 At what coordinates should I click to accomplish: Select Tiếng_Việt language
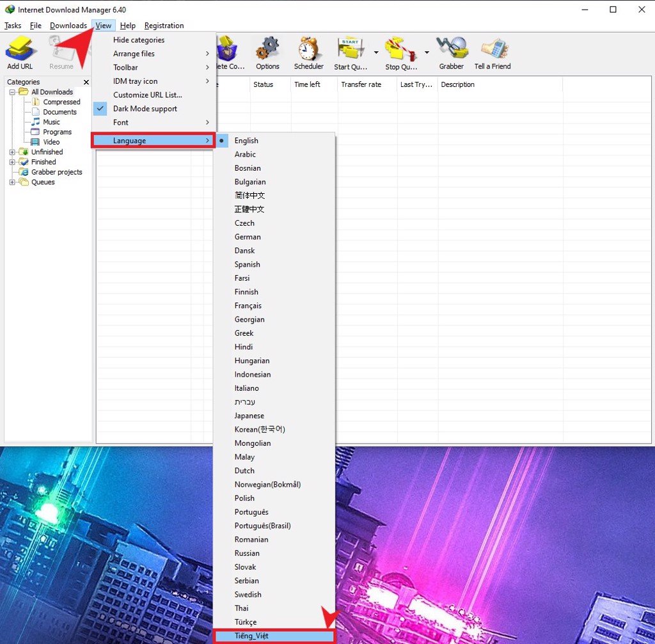tap(274, 636)
